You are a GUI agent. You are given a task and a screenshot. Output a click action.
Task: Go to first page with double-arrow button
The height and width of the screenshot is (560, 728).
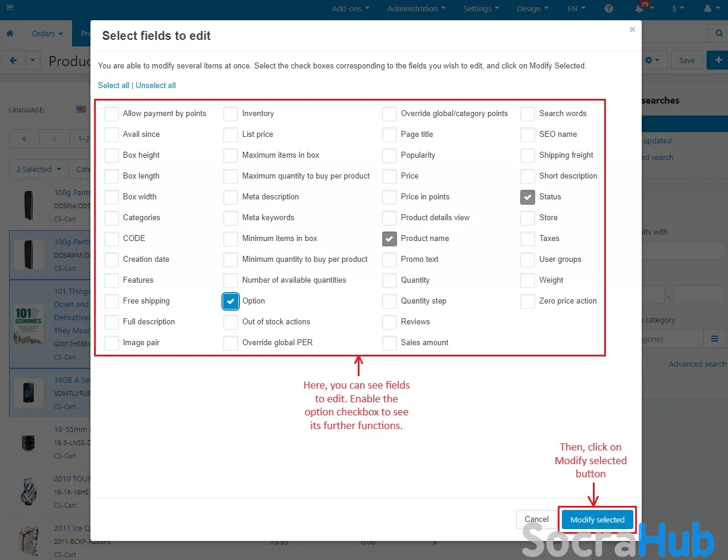[24, 139]
